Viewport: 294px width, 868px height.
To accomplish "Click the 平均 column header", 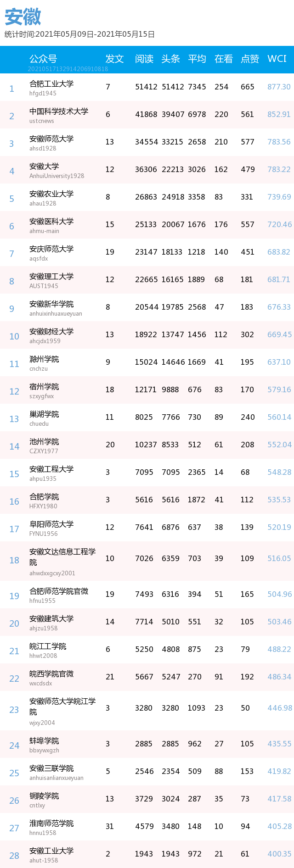I will [x=197, y=59].
